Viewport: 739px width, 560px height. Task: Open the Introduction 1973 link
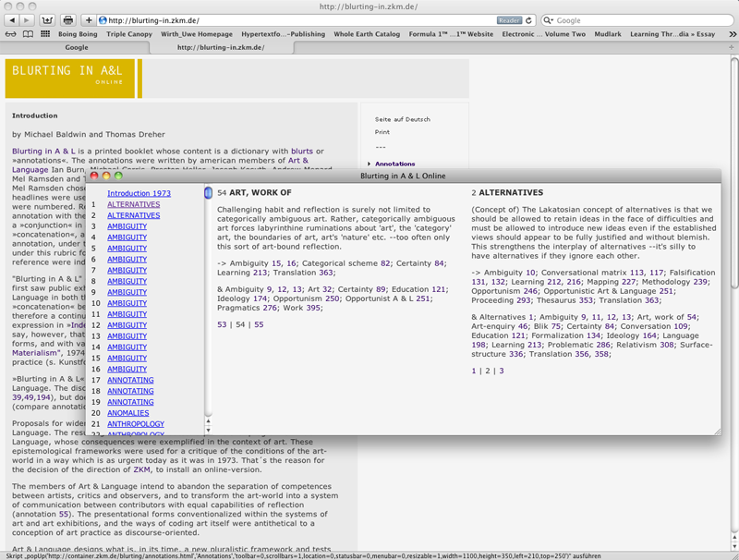[x=139, y=193]
